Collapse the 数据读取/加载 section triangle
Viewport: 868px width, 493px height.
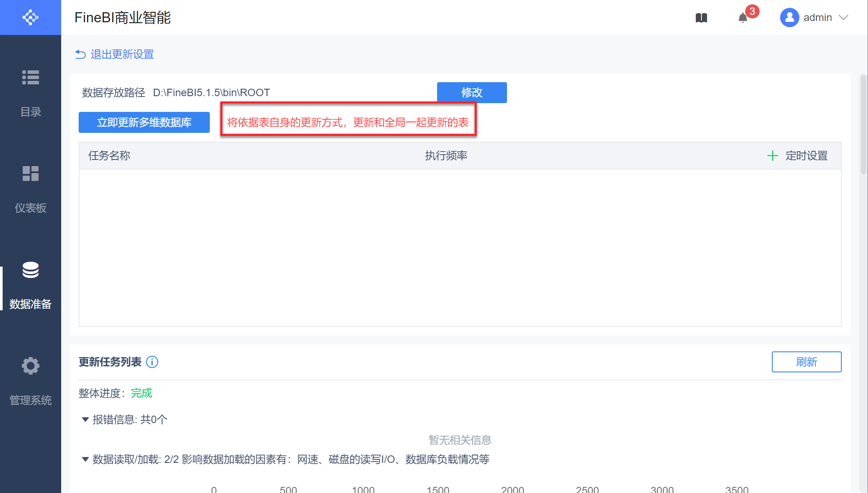pyautogui.click(x=85, y=459)
